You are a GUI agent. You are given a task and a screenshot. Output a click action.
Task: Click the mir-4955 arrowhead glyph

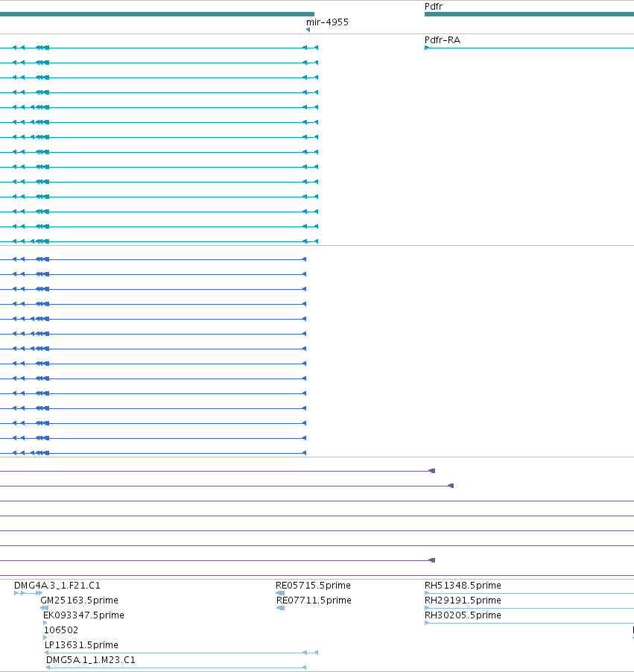(x=308, y=30)
